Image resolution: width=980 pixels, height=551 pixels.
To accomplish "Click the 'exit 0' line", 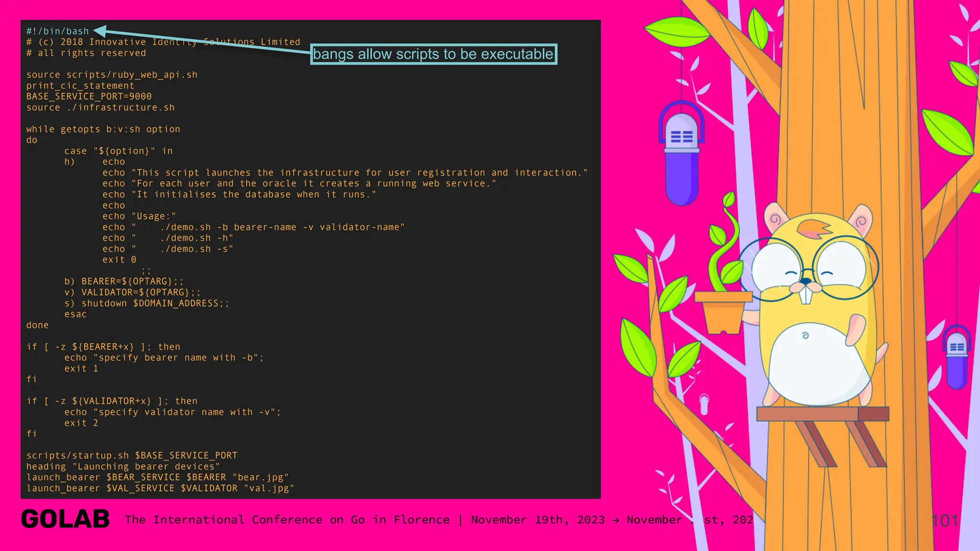I will click(120, 260).
